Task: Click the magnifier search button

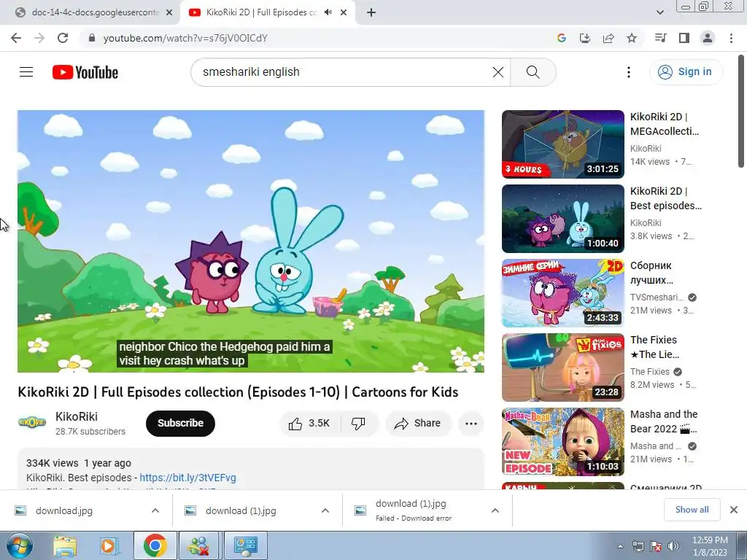Action: tap(533, 72)
